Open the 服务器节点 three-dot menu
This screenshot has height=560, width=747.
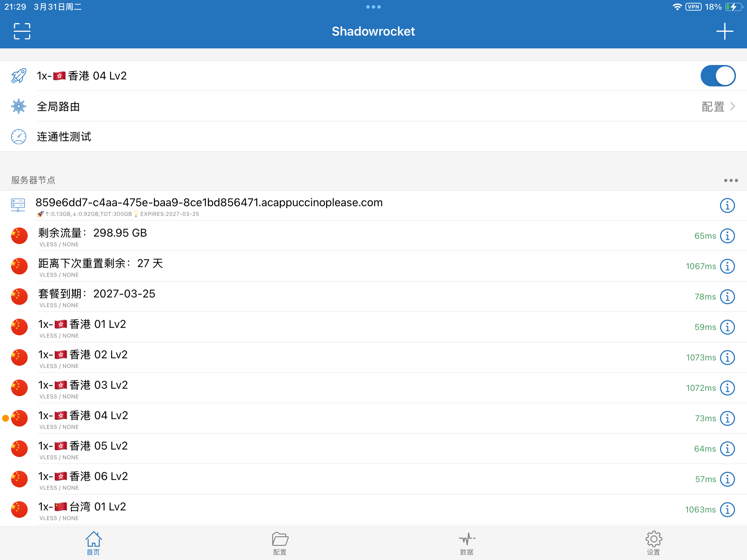point(731,180)
